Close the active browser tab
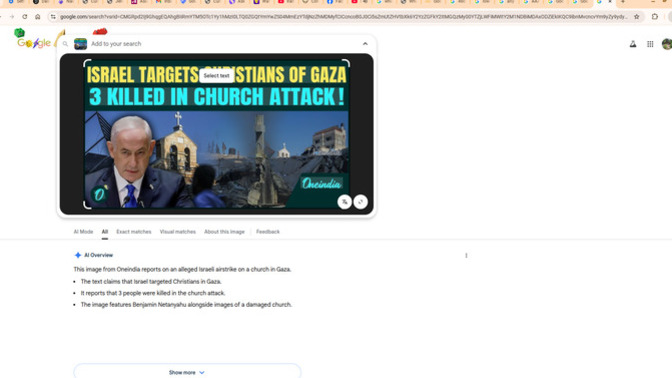Viewport: 672px width, 378px height. [610, 2]
